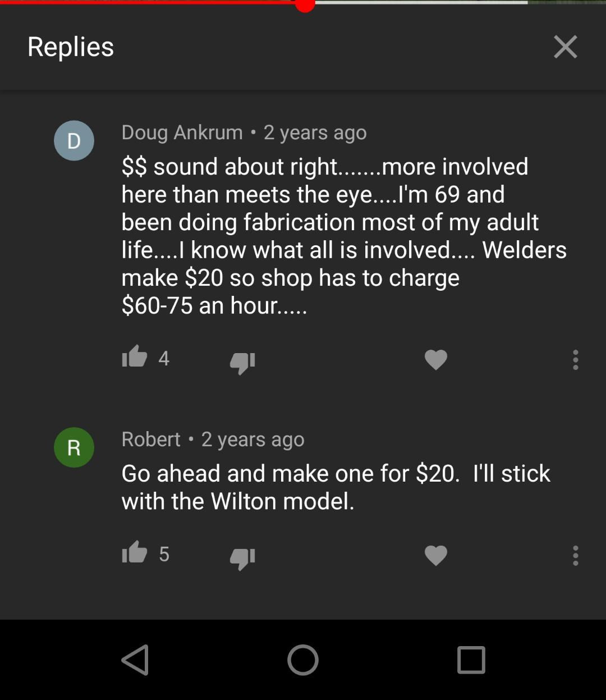Like Doug Ankrum's comment with thumbs up

point(135,356)
